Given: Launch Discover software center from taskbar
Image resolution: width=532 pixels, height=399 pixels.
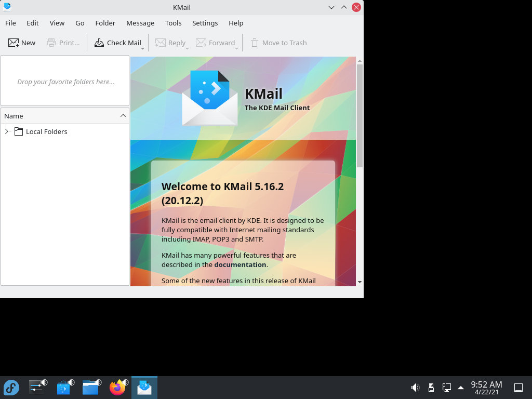Looking at the screenshot, I should [64, 388].
